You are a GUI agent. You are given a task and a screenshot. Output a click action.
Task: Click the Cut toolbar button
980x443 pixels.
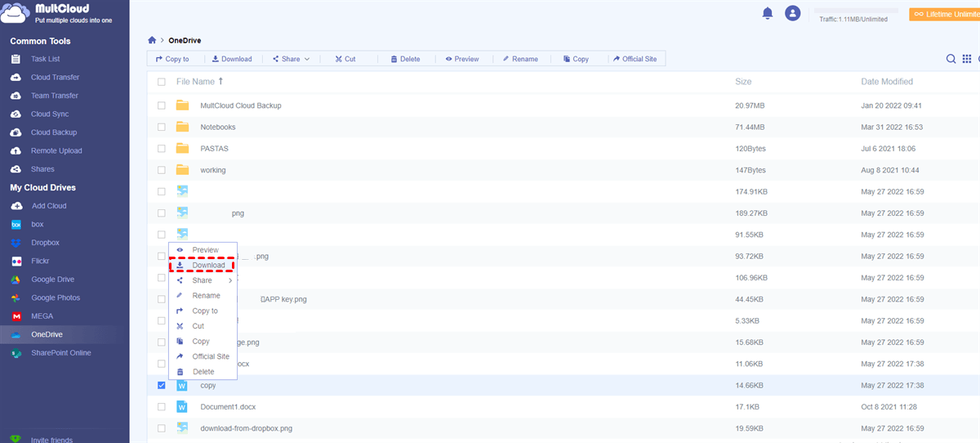click(x=345, y=59)
